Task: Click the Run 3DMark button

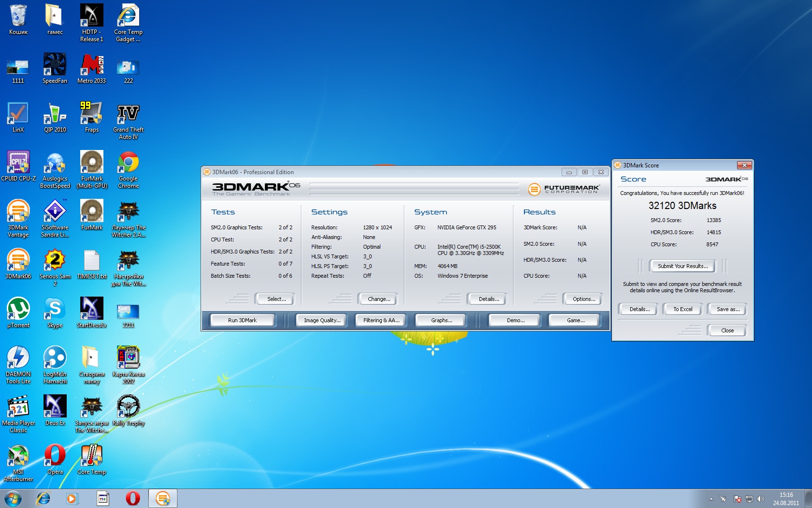Action: [x=242, y=320]
